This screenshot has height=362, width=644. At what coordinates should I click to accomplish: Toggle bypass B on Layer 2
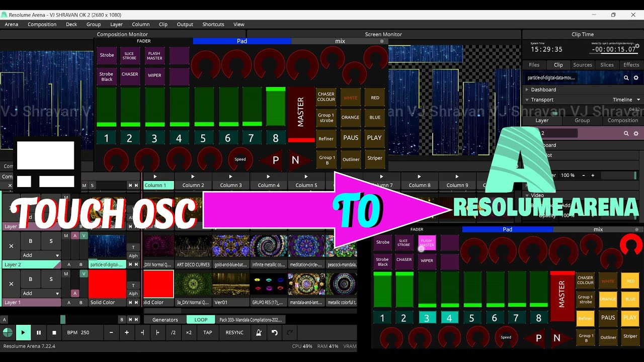tap(31, 241)
